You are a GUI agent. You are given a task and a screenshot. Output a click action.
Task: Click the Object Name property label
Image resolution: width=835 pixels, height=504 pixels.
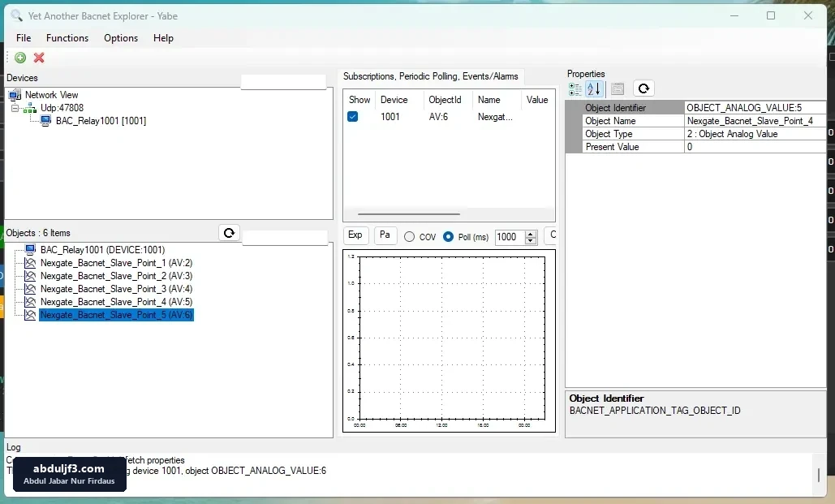pos(610,121)
